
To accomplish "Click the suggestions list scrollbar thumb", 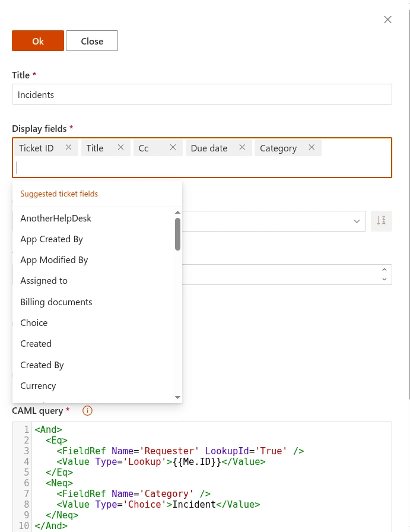I will (177, 234).
